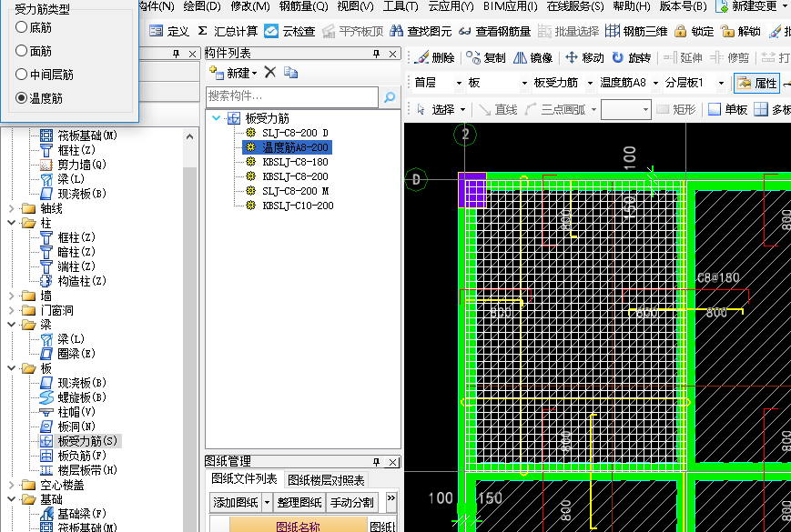Viewport: 791px width, 532px height.
Task: Click the 删除 delete tool
Action: click(434, 57)
